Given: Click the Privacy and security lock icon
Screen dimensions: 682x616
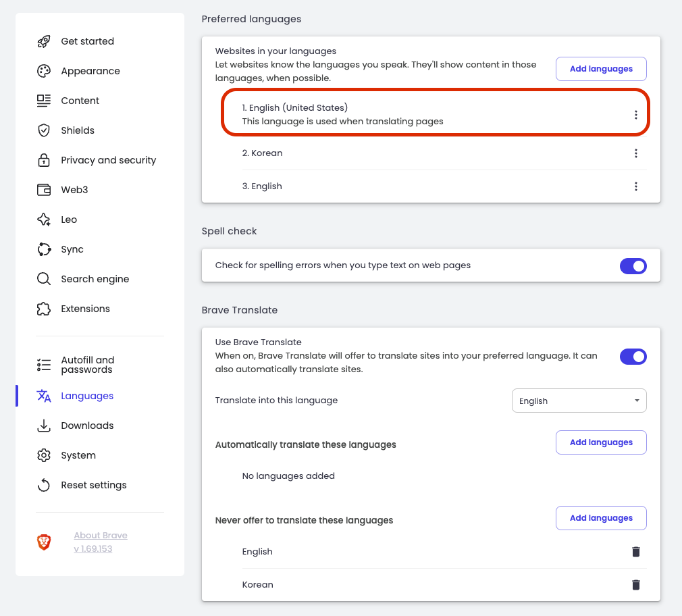Looking at the screenshot, I should click(x=44, y=160).
